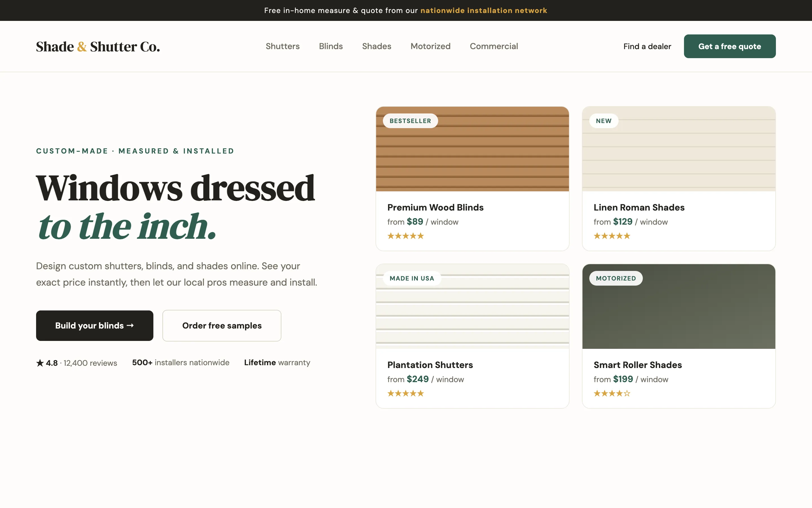Click the CUSTOM-MADE · MEASURED & INSTALLED tagline

pos(135,151)
